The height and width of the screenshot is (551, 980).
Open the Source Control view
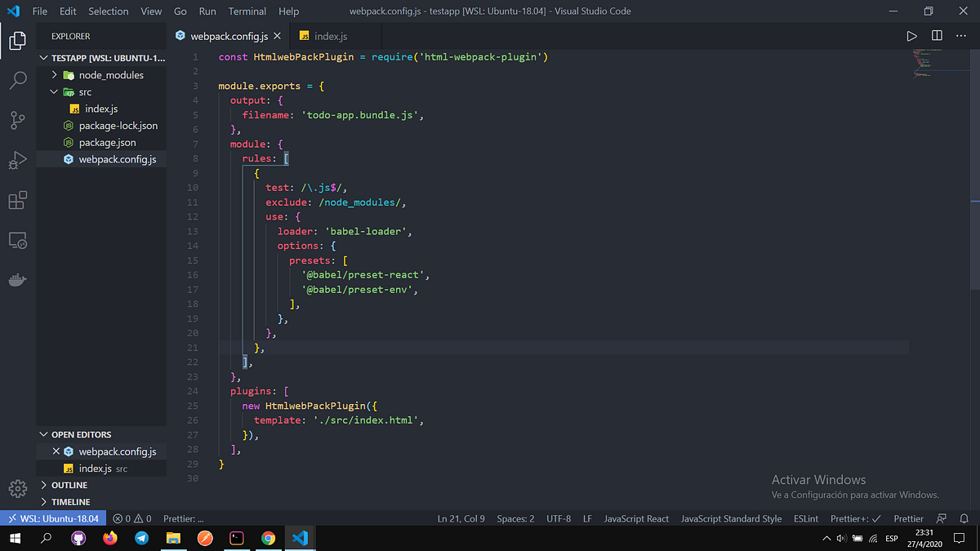[18, 120]
